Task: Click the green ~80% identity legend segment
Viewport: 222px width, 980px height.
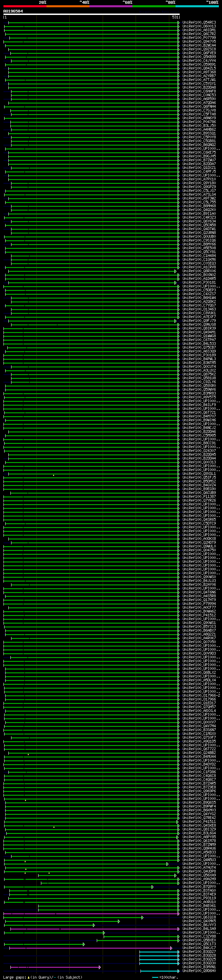Action: pyautogui.click(x=154, y=6)
